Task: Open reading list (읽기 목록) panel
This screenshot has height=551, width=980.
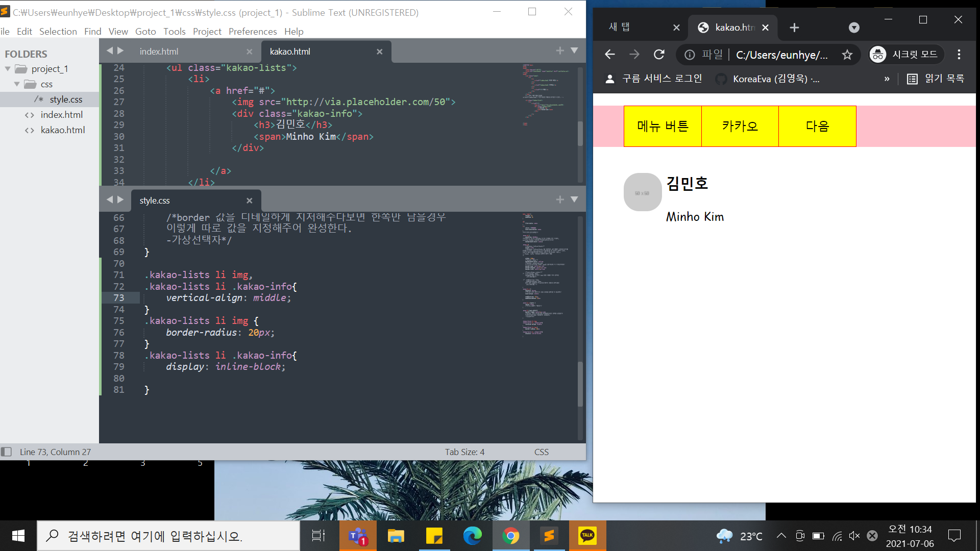Action: 936,79
